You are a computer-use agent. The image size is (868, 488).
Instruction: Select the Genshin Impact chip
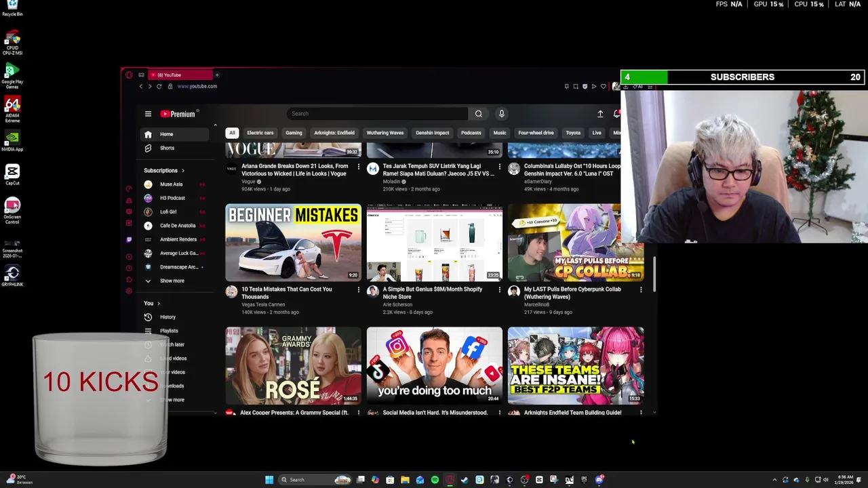[432, 133]
